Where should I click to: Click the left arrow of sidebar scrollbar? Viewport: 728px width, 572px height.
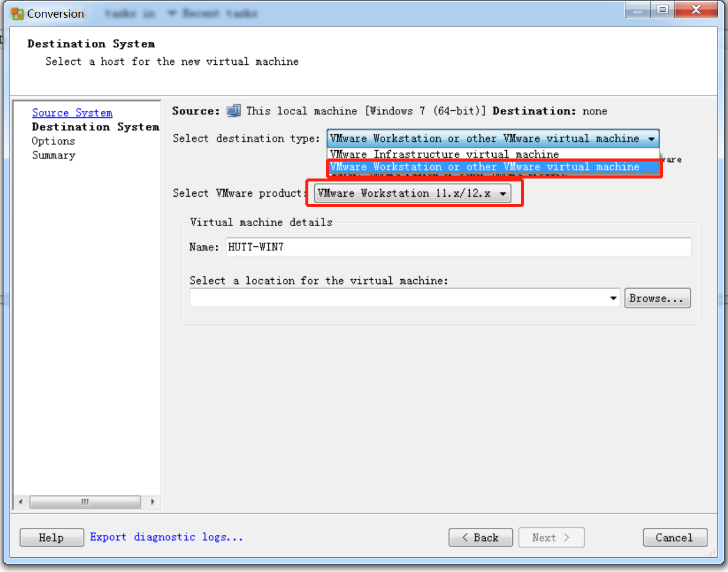[x=21, y=502]
